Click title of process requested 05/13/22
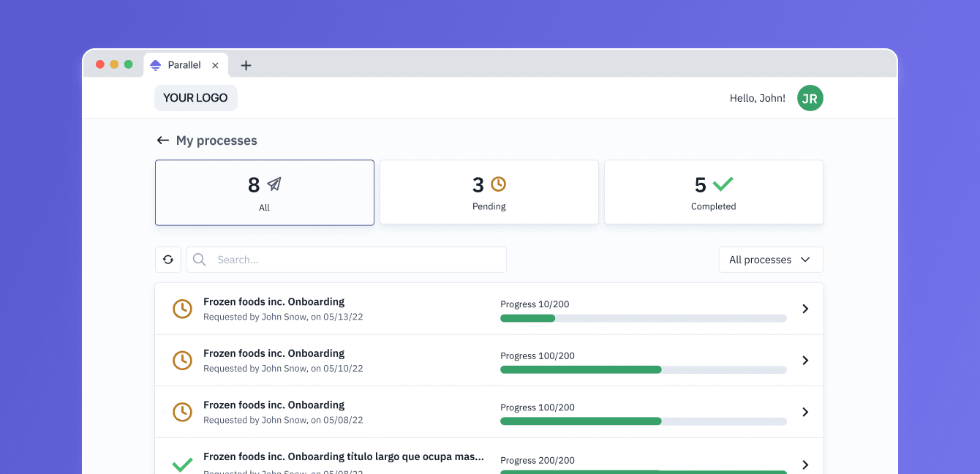Viewport: 980px width, 474px height. [274, 301]
